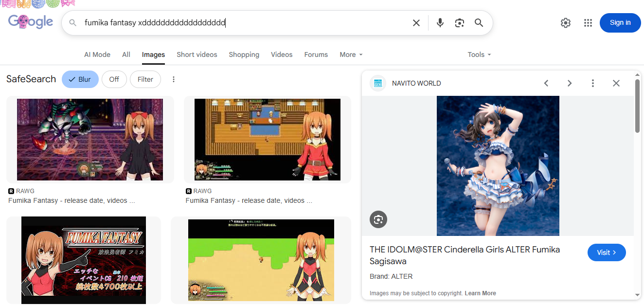Screen dimensions: 644x305
Task: Close the image preview panel
Action: [616, 83]
